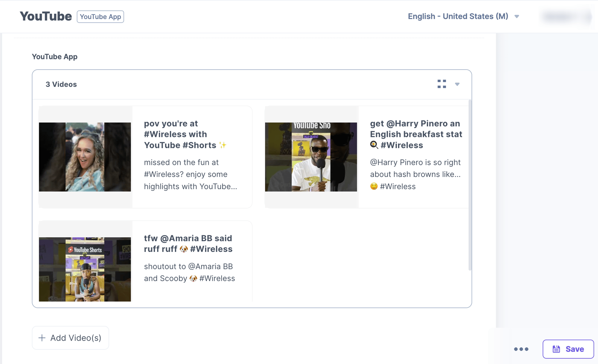
Task: Open the Harry Pinero breakfast video thumbnail
Action: [x=311, y=157]
